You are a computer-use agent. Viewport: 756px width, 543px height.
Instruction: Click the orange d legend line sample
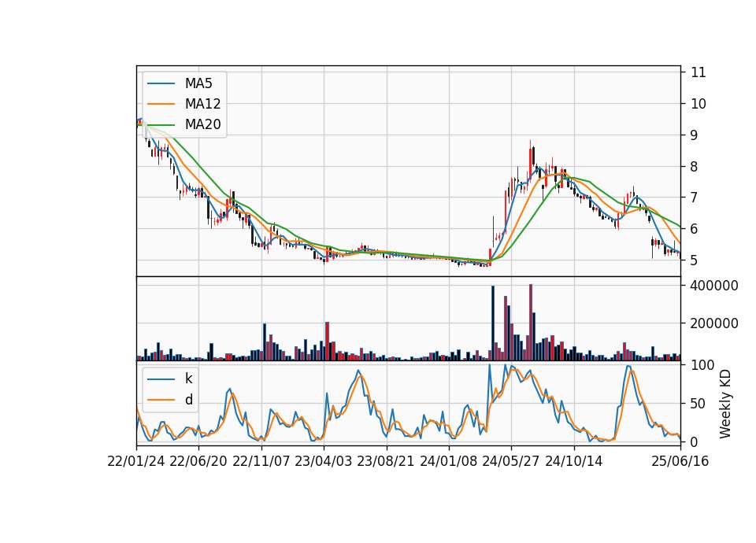coord(161,400)
